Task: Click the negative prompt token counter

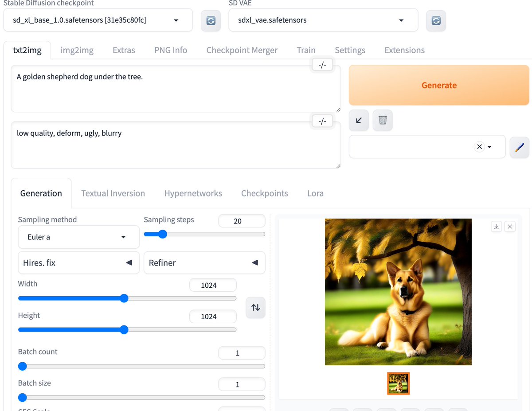Action: (x=322, y=121)
